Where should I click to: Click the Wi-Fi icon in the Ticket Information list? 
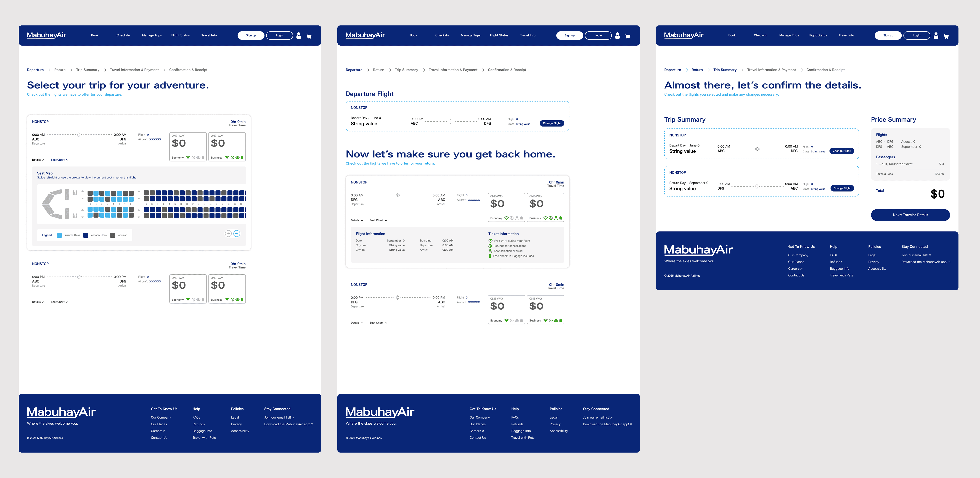point(490,241)
